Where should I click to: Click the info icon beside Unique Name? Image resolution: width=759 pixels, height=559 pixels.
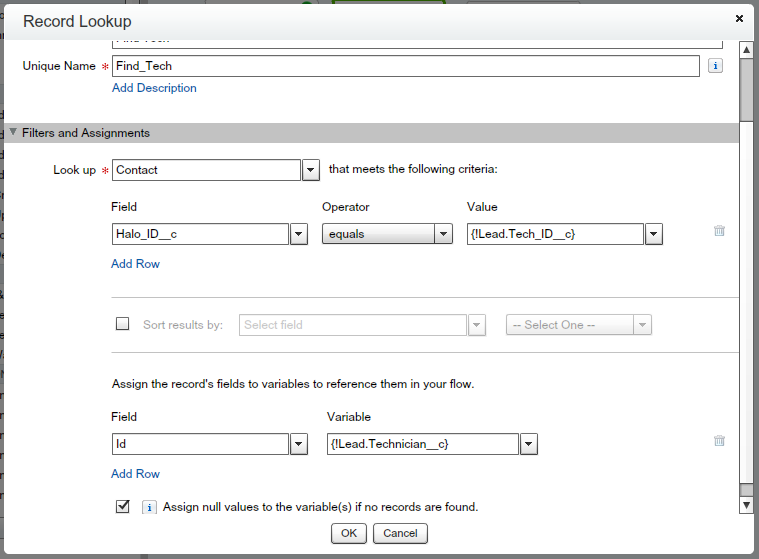click(715, 66)
